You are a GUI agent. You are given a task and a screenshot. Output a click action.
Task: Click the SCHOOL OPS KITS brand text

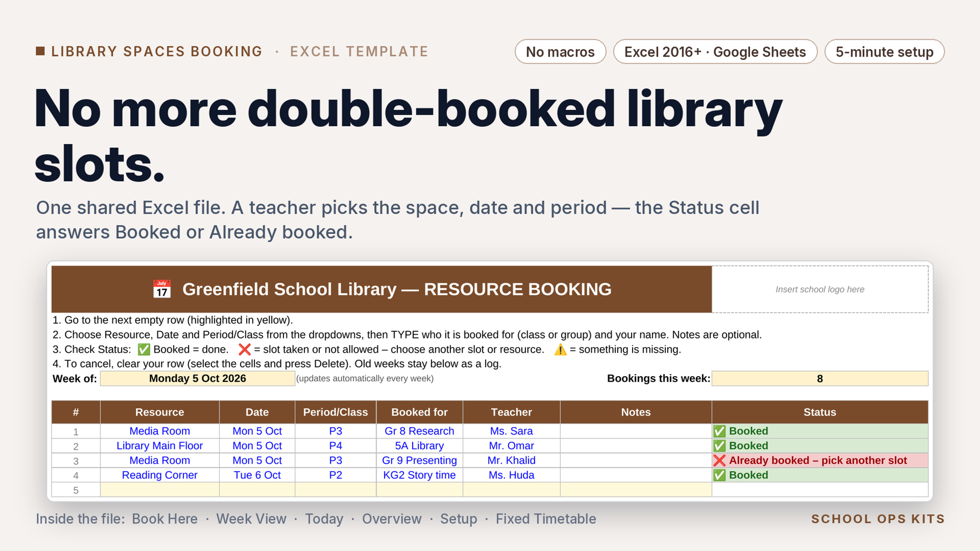[x=878, y=519]
